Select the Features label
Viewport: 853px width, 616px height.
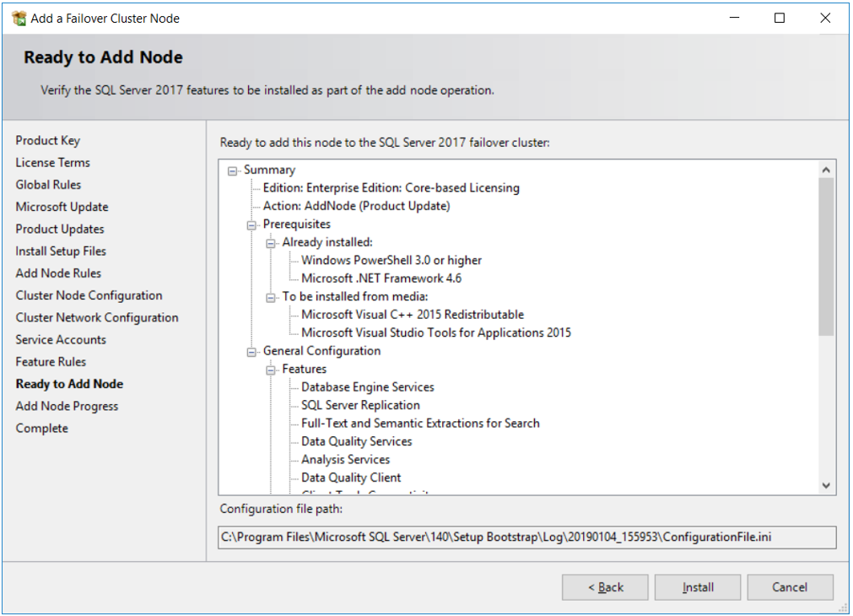[304, 369]
